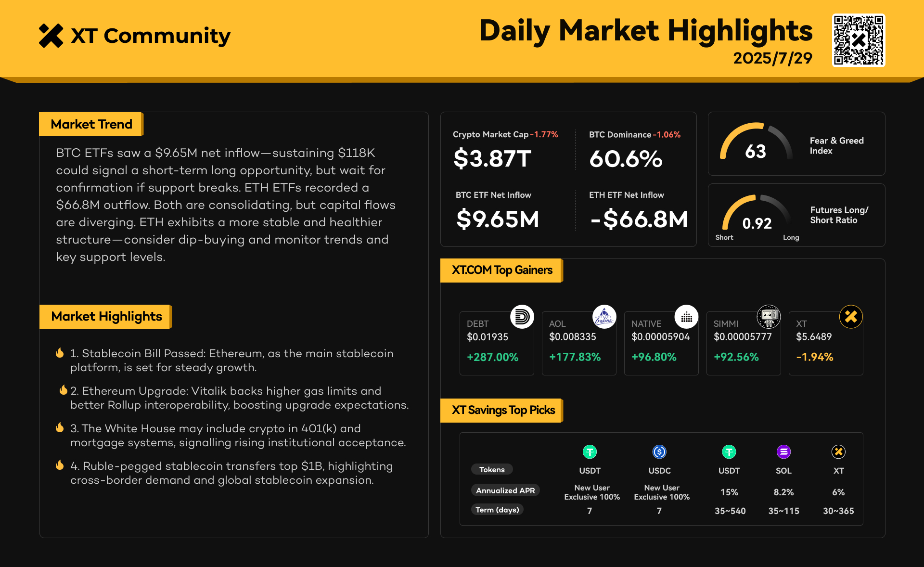Click the 35~540 term value
This screenshot has width=924, height=567.
730,511
